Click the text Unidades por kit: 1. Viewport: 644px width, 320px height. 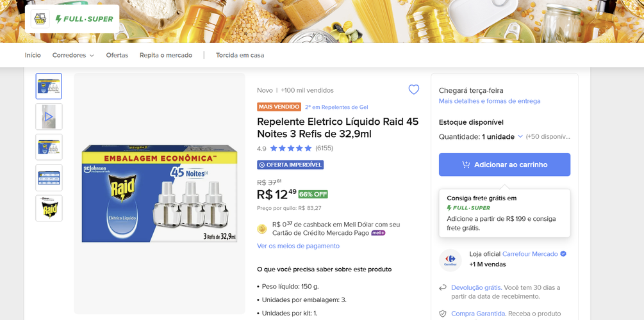(290, 314)
